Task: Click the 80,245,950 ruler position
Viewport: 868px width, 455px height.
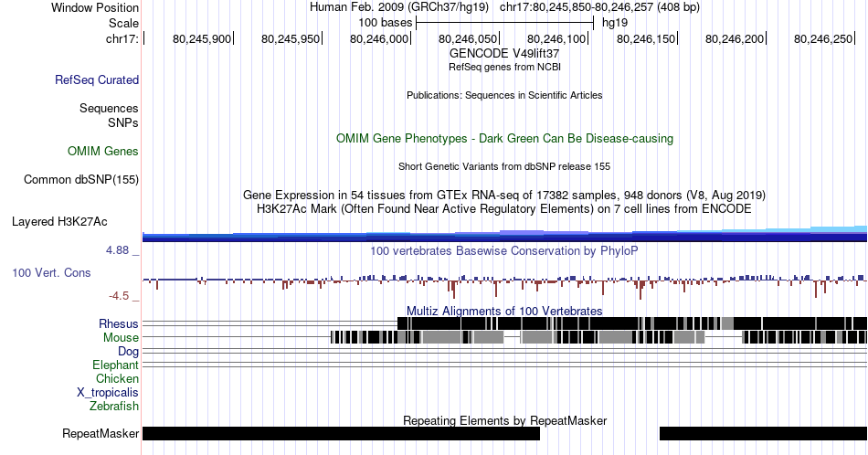Action: [x=290, y=38]
